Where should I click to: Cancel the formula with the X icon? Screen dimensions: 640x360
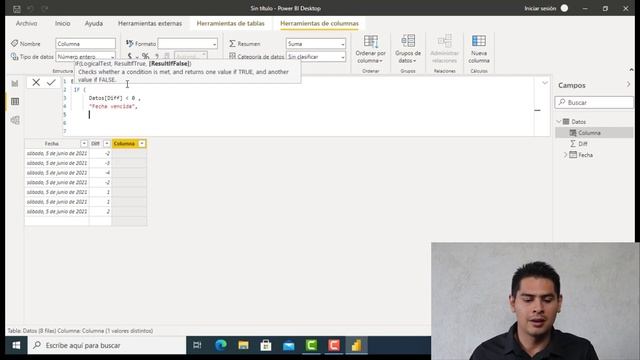point(36,82)
